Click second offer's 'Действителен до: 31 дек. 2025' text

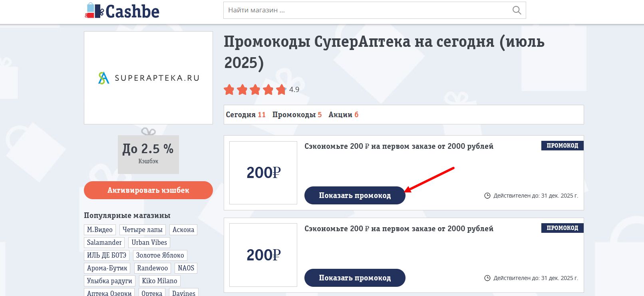pos(536,278)
